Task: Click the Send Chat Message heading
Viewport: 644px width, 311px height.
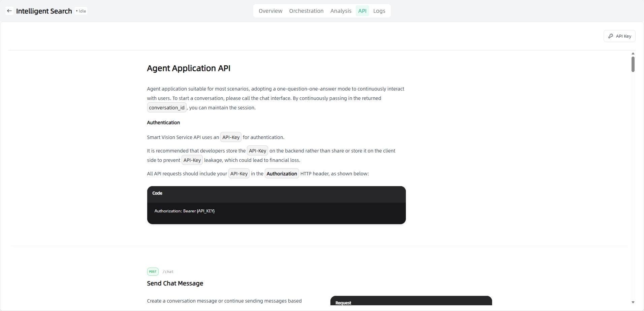Action: click(x=175, y=283)
